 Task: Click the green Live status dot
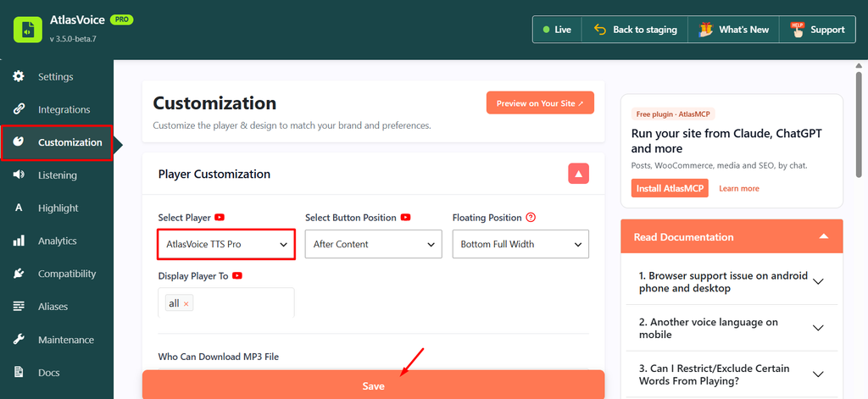547,30
